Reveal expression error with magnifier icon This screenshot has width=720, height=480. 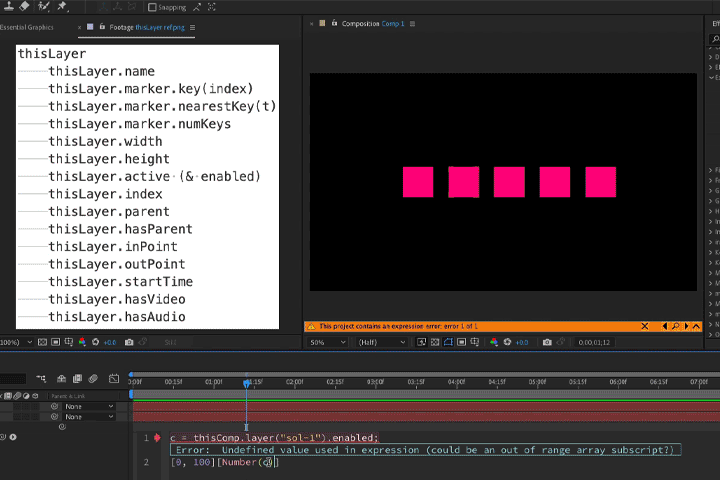(675, 326)
